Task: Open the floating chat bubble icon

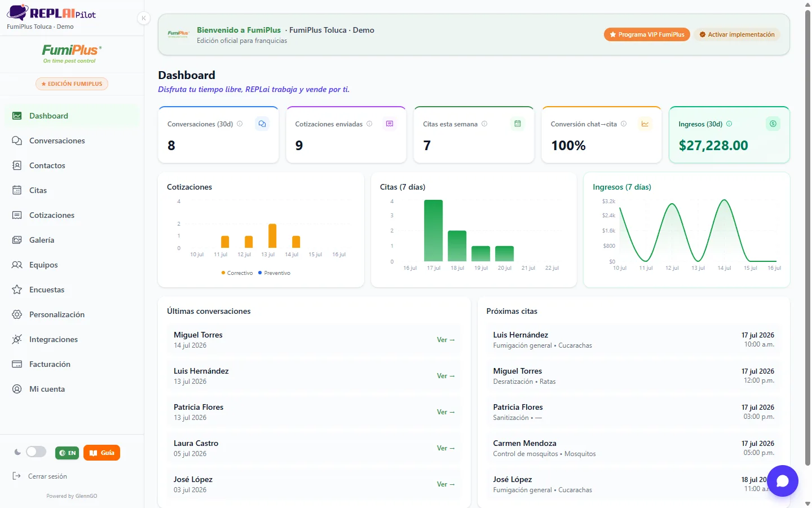Action: pos(783,481)
